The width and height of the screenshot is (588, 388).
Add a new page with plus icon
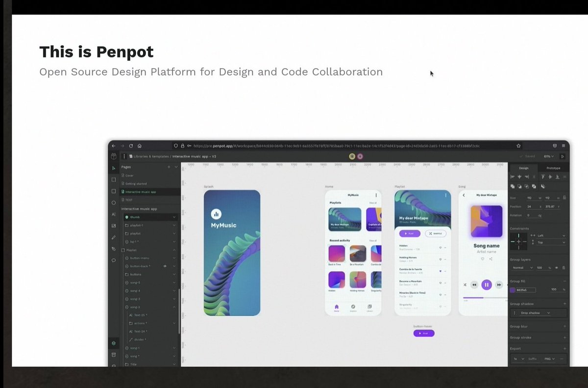tap(169, 167)
